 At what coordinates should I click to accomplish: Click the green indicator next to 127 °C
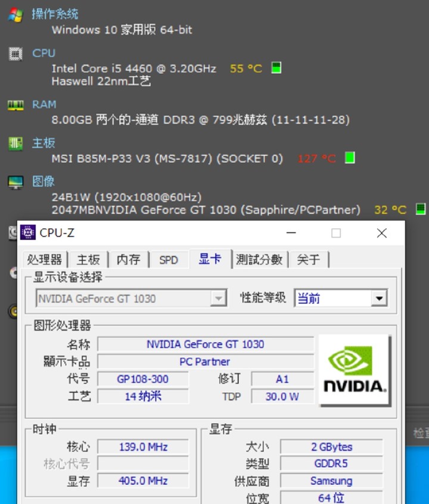tap(350, 158)
